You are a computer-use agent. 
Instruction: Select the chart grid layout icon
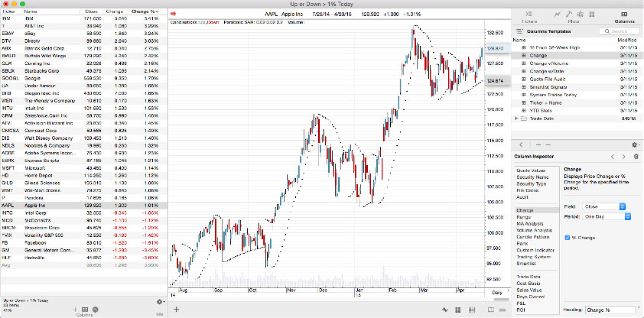[458, 310]
